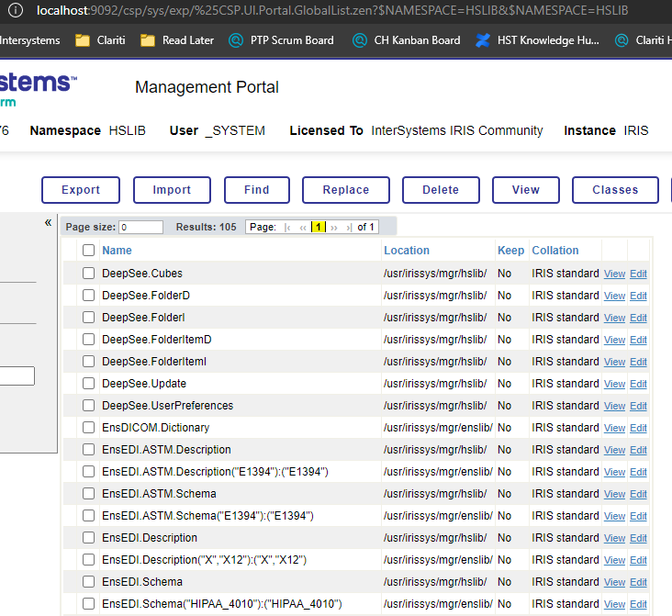Select EnsEDI.Description("X","X12") global name
Screen dimensions: 672x616
(204, 560)
